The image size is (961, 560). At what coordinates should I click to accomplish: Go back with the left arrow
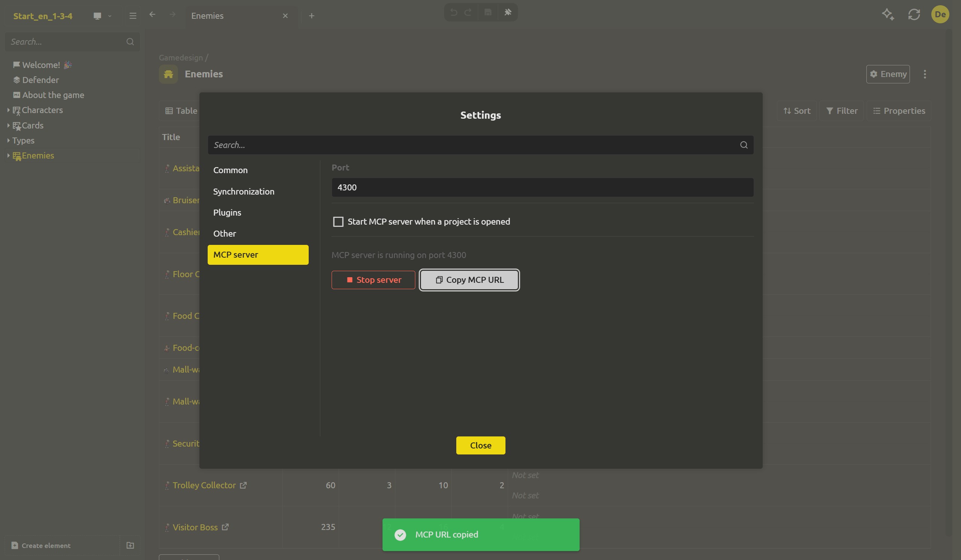(x=152, y=15)
